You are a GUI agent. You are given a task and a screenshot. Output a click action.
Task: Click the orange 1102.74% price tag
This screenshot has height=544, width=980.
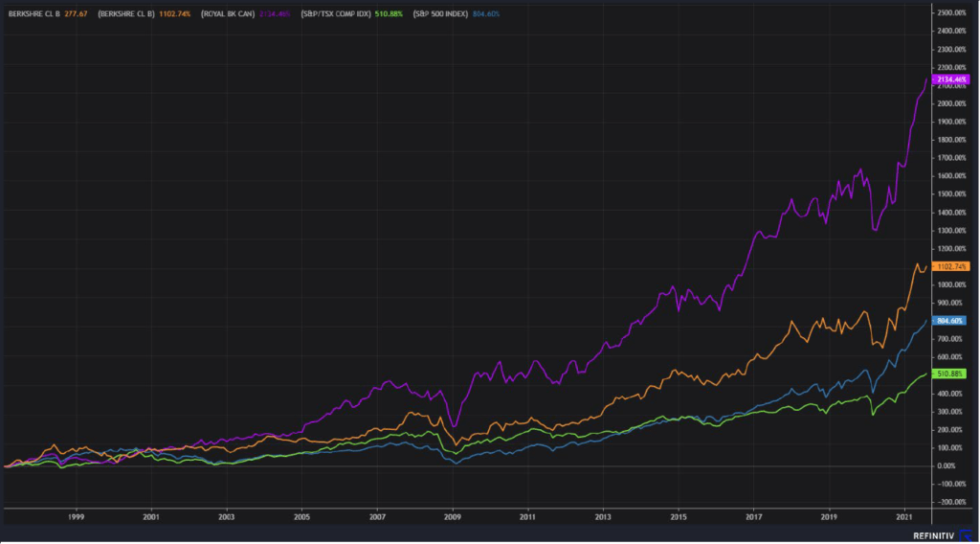tap(950, 266)
